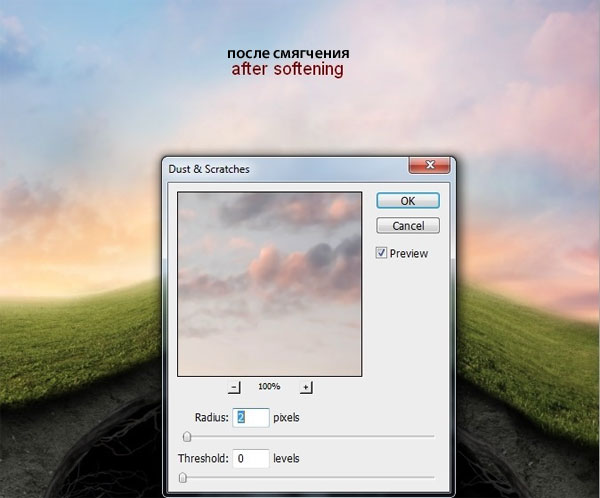Click the 'после смягчения' caption text
600x498 pixels.
(289, 53)
